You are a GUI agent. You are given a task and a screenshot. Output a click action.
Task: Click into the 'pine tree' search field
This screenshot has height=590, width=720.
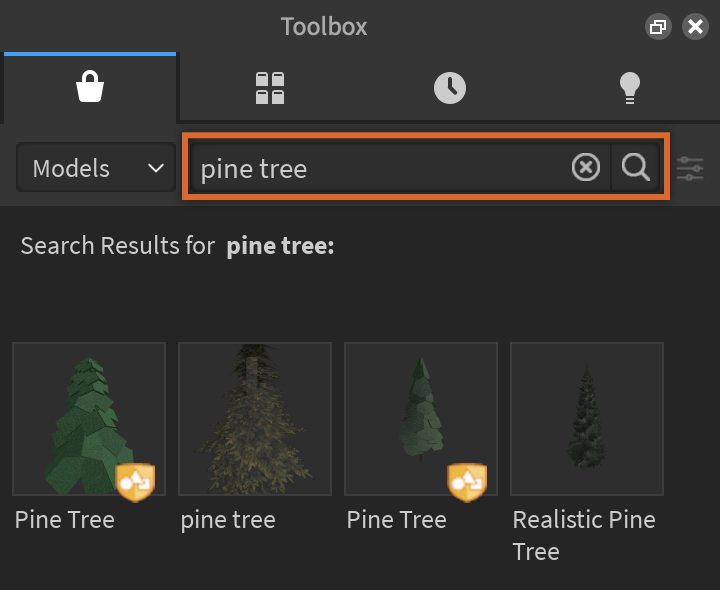click(380, 168)
